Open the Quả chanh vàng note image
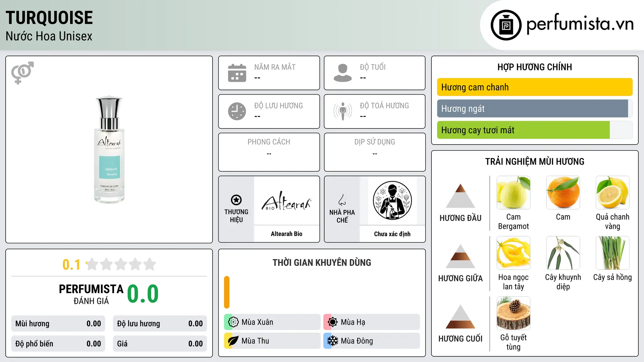The width and height of the screenshot is (644, 362). (x=613, y=193)
